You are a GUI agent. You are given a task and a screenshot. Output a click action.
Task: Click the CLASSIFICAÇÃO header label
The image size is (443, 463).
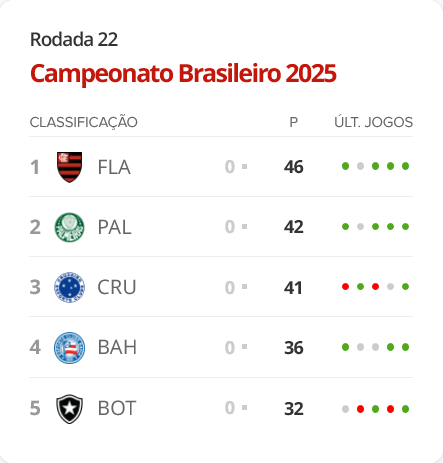coord(83,122)
